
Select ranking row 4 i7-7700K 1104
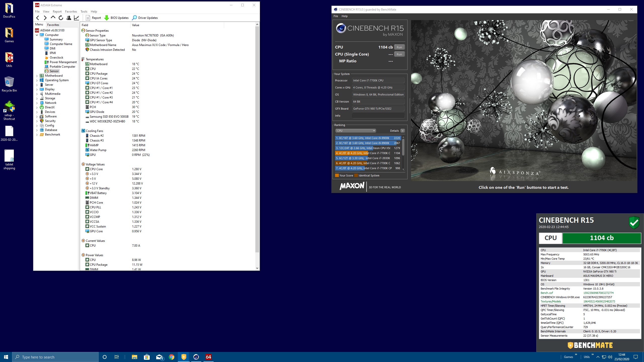tap(368, 153)
